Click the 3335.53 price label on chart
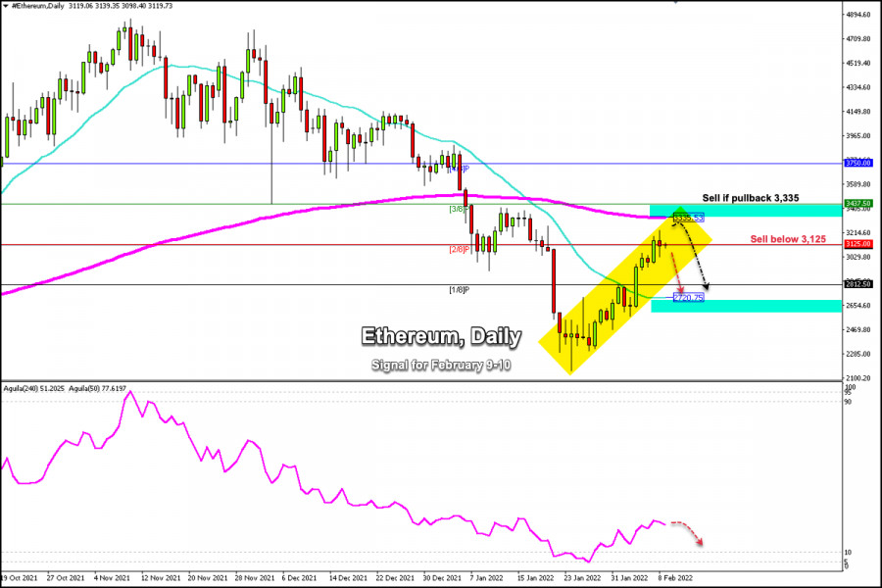Image resolution: width=882 pixels, height=588 pixels. (x=688, y=218)
